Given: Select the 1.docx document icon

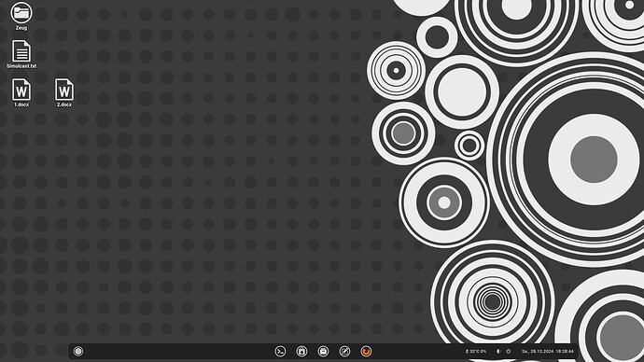Looking at the screenshot, I should [21, 90].
